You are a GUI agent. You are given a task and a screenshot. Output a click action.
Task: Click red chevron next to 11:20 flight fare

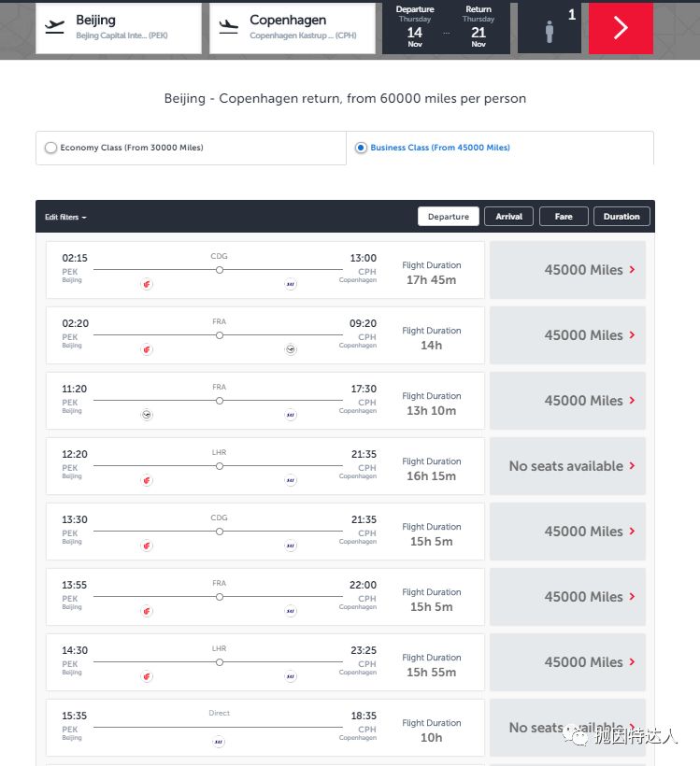632,401
